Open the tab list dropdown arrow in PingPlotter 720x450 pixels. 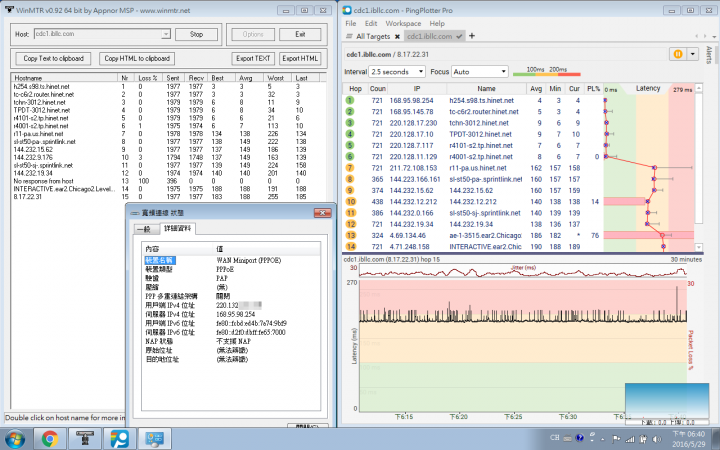(x=714, y=36)
